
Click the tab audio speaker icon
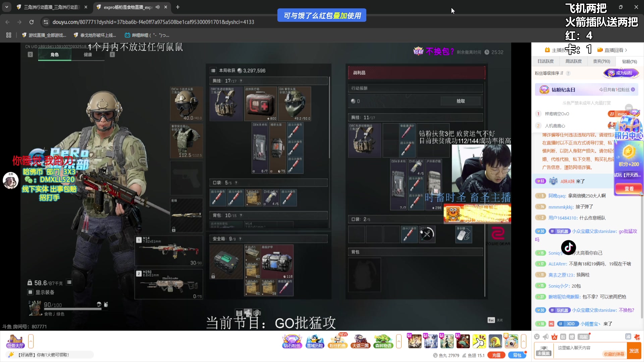157,7
